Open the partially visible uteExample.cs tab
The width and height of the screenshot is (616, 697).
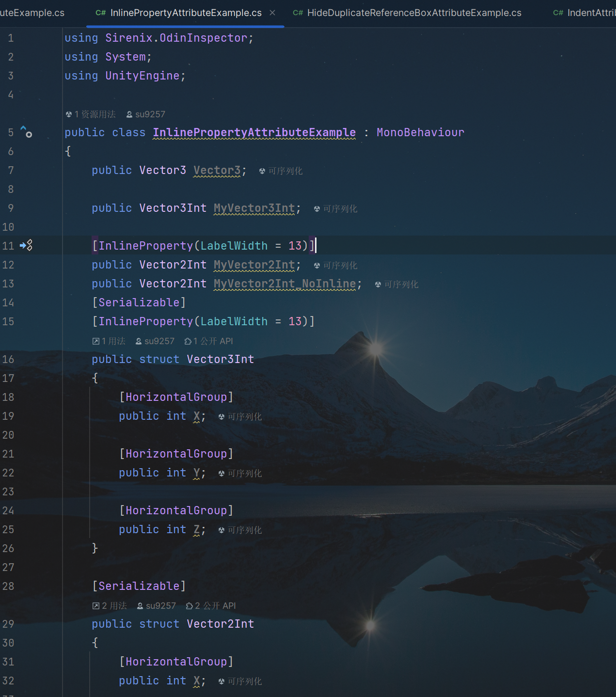32,13
